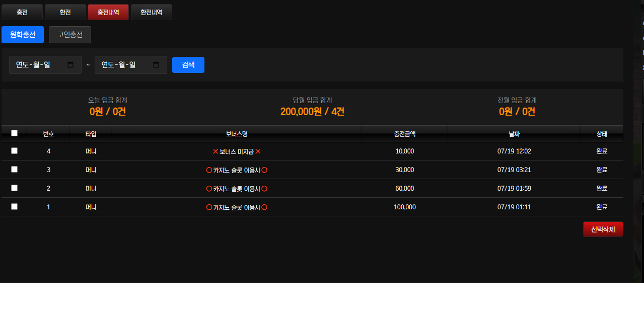This screenshot has width=644, height=326.
Task: Switch to the 충전 tab
Action: [22, 12]
